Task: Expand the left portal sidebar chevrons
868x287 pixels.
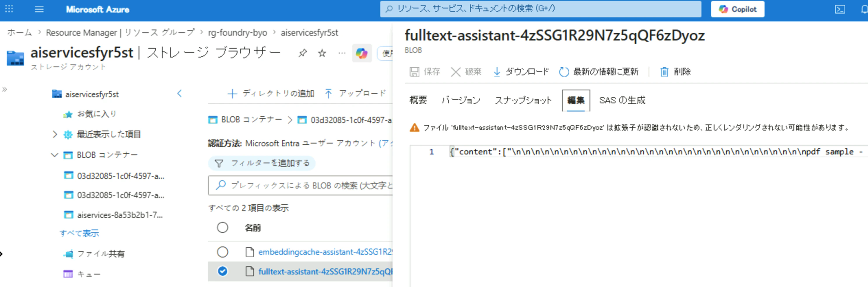Action: 4,89
